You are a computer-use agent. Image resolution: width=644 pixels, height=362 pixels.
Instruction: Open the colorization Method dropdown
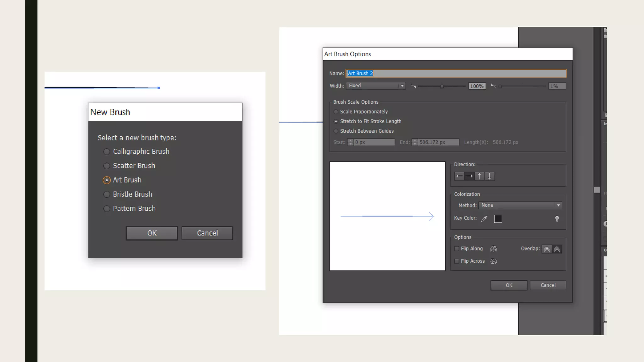[520, 205]
